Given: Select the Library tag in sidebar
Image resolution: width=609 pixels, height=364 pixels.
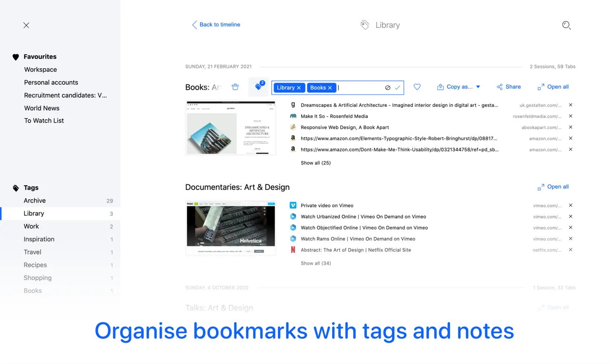Looking at the screenshot, I should click(34, 213).
